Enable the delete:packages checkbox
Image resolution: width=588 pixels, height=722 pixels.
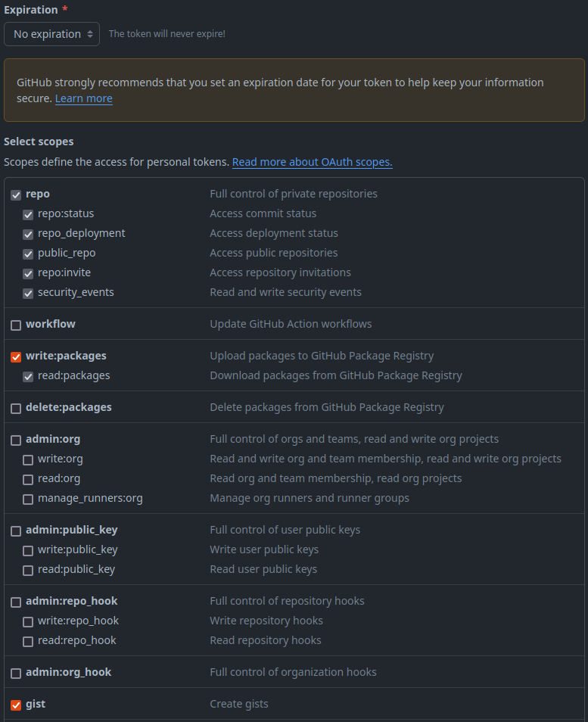tap(16, 409)
